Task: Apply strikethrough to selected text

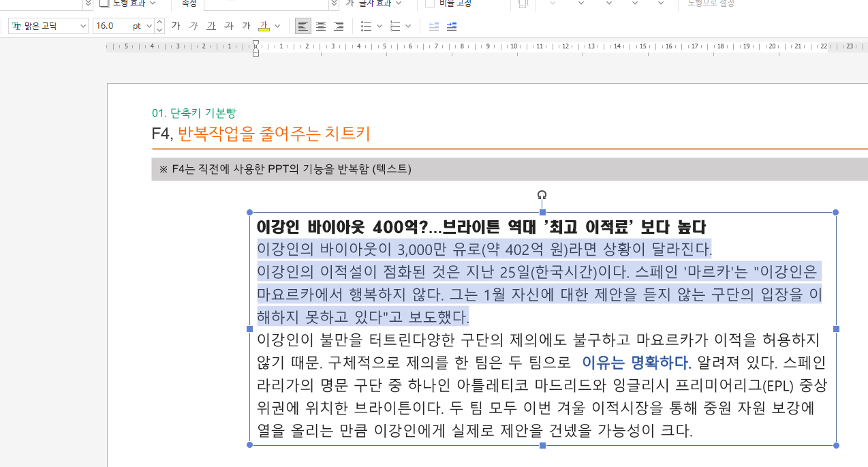Action: pyautogui.click(x=229, y=26)
